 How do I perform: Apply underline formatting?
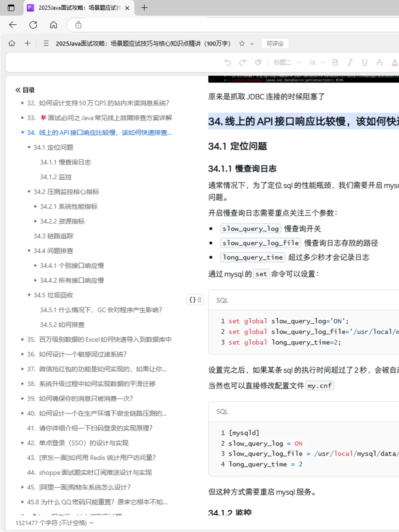click(x=365, y=62)
